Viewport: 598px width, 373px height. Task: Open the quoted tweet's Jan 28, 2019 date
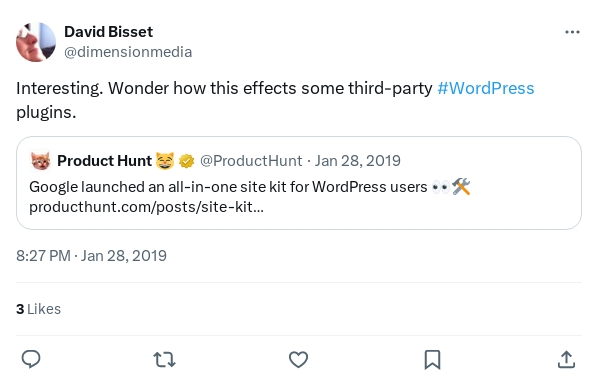point(357,161)
